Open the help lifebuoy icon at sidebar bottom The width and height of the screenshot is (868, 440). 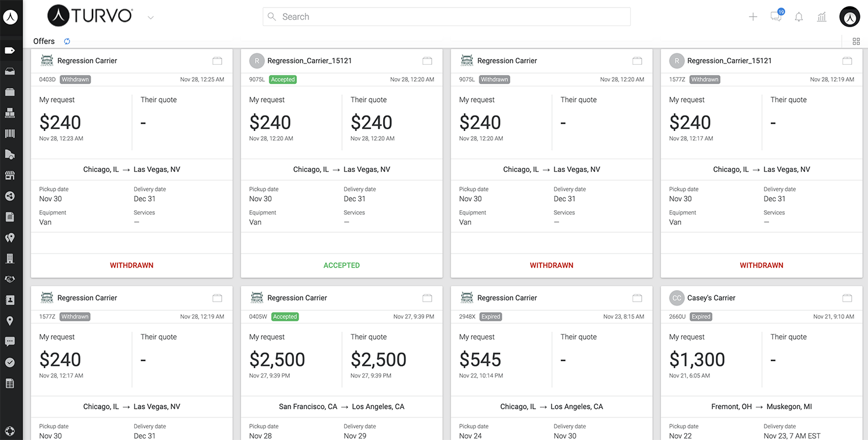pyautogui.click(x=10, y=431)
